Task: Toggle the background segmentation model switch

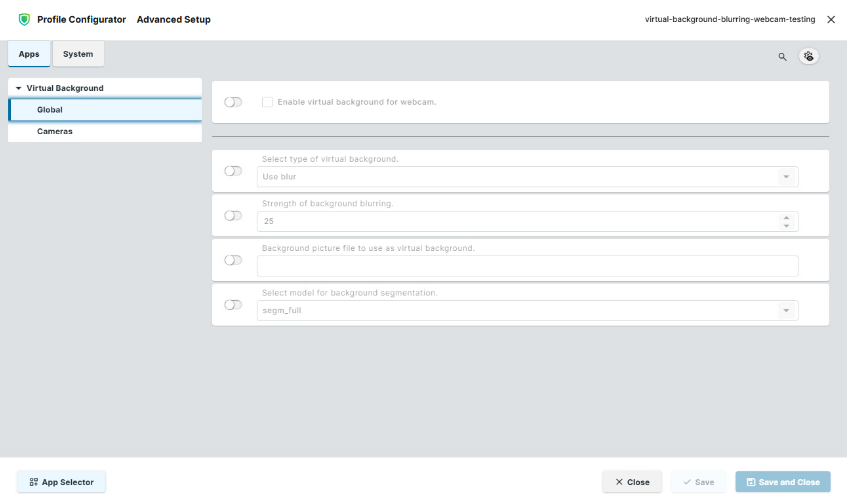Action: (x=234, y=305)
